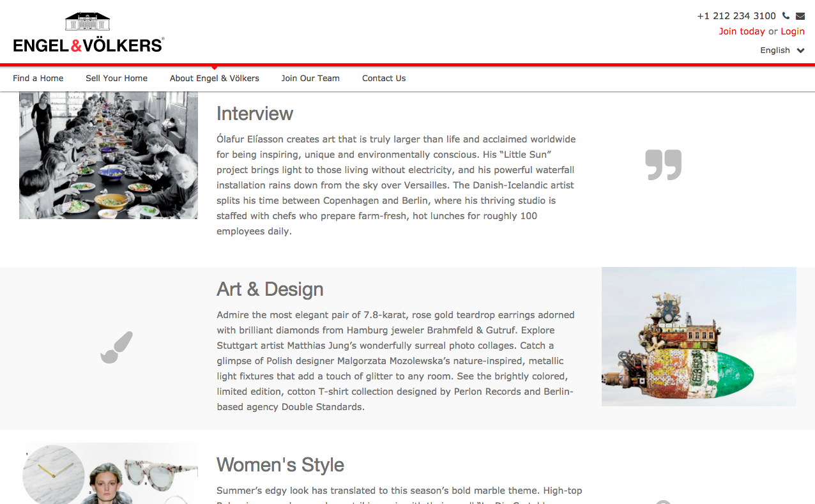Open the Find a Home menu
This screenshot has height=504, width=815.
pos(38,79)
